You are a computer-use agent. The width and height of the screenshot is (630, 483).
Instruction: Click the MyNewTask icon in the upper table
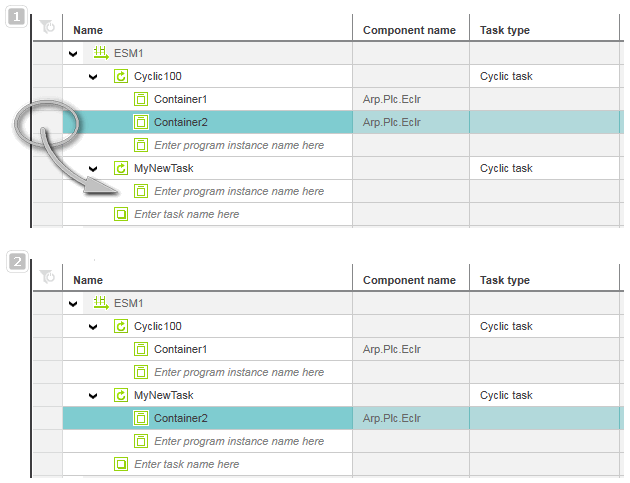(121, 168)
